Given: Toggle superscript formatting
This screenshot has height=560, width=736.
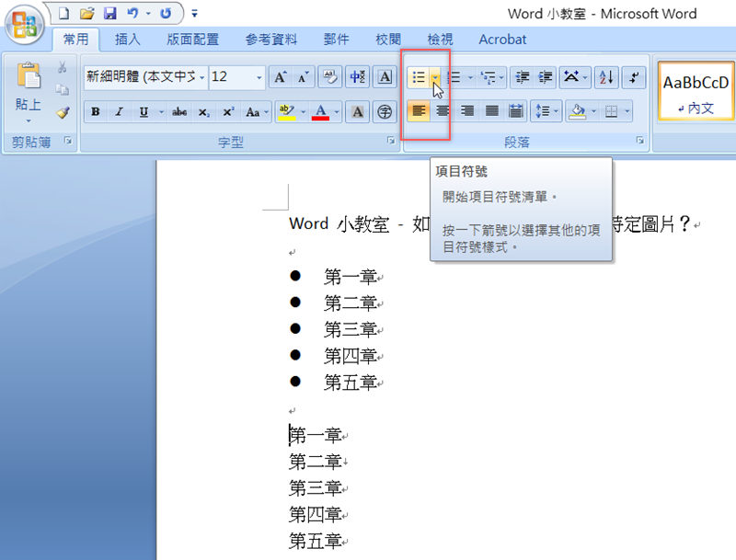Looking at the screenshot, I should click(228, 111).
